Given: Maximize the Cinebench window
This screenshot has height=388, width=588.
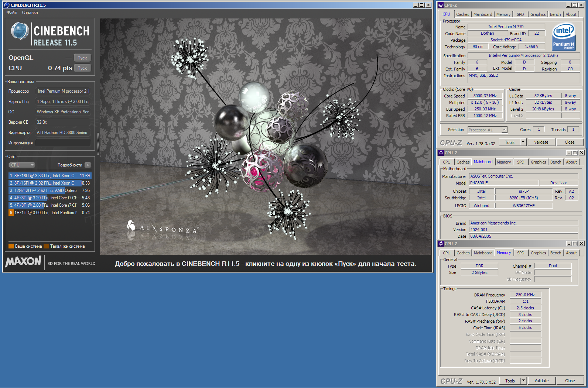Looking at the screenshot, I should (x=421, y=5).
